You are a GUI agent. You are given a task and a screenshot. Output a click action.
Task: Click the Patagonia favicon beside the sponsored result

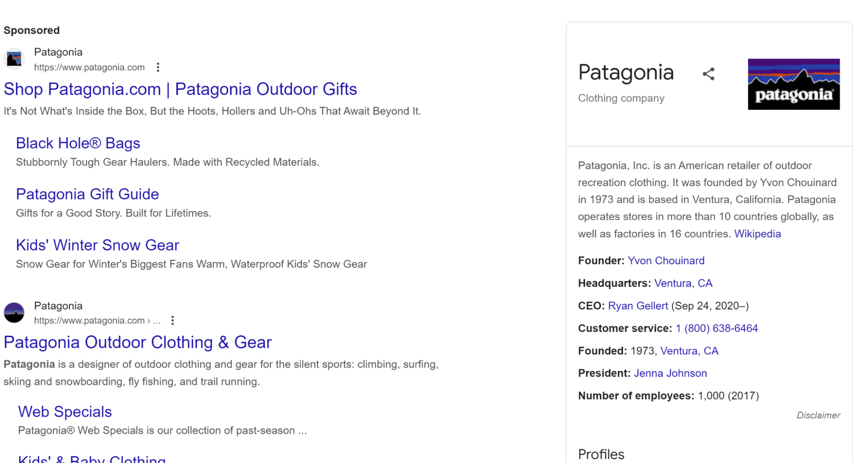(x=14, y=59)
